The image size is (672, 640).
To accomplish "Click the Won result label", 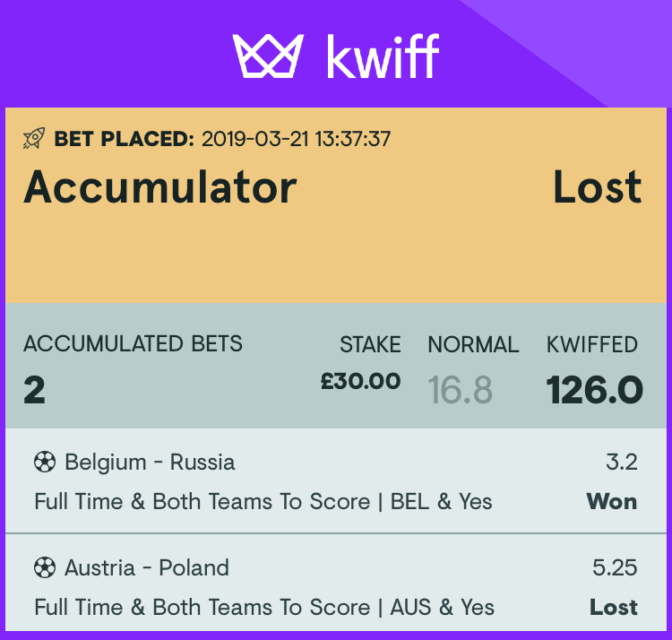I will pos(612,502).
